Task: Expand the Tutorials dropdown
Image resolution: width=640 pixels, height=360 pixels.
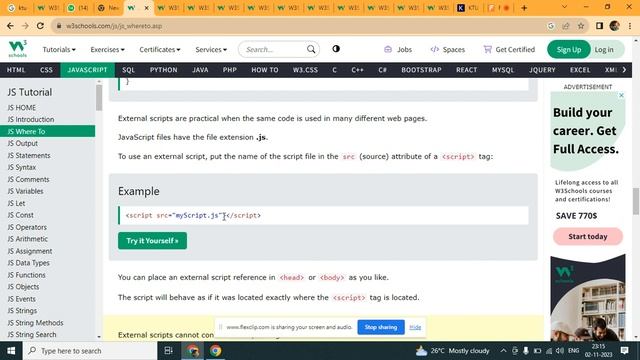Action: point(59,49)
